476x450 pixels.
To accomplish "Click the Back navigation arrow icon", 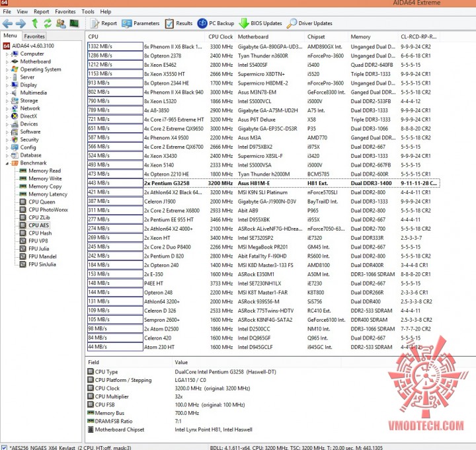I will coord(7,23).
